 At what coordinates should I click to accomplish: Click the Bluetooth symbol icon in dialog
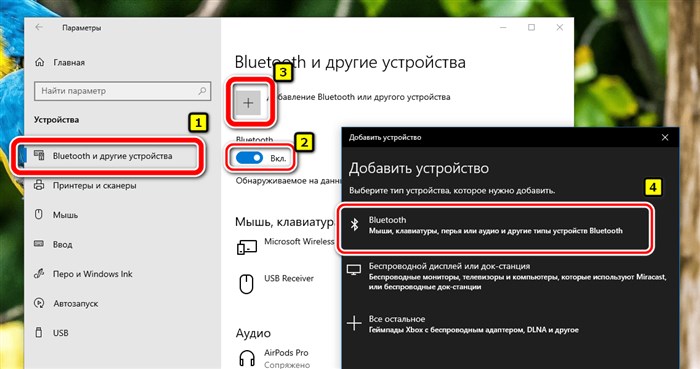354,225
